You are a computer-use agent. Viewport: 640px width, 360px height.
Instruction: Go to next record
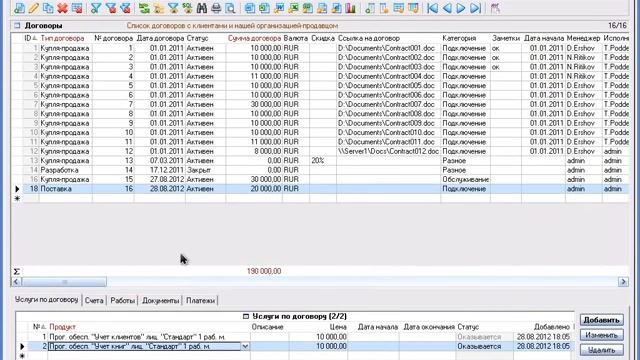click(x=461, y=8)
